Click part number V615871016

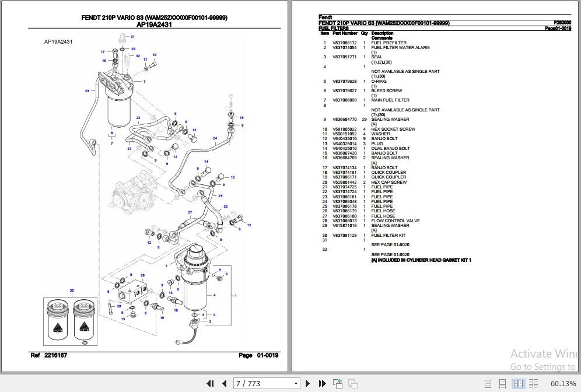click(344, 226)
